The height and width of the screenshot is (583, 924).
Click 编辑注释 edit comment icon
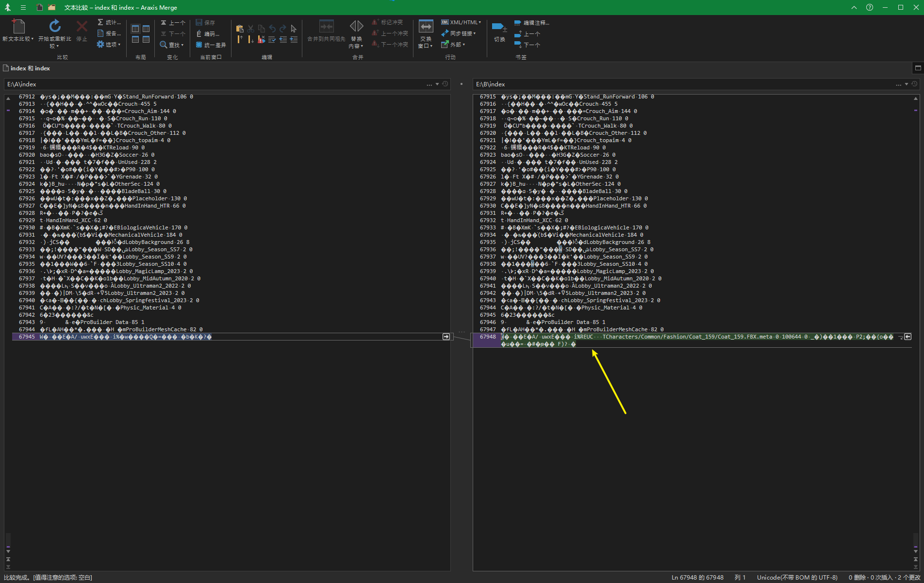tap(517, 23)
